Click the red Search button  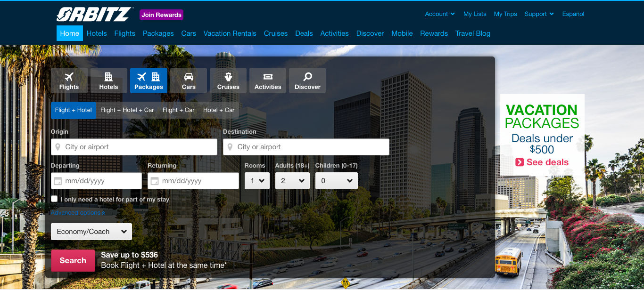pos(73,260)
